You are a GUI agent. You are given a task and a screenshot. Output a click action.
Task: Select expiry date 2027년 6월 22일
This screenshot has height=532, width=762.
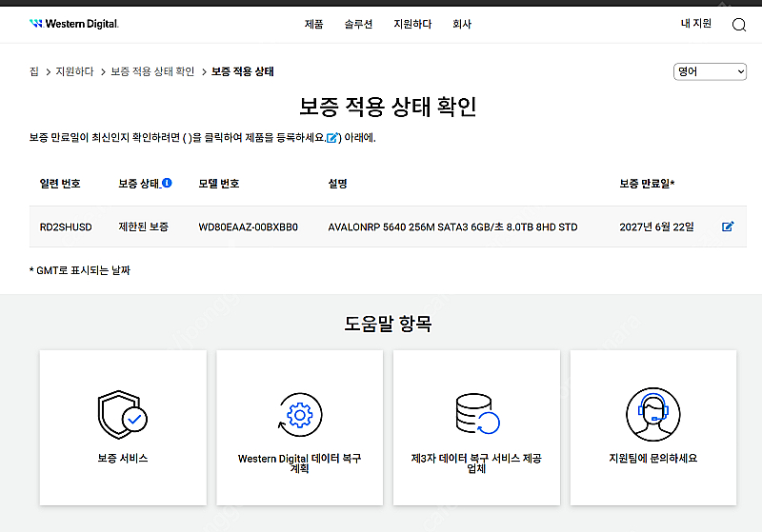click(656, 227)
